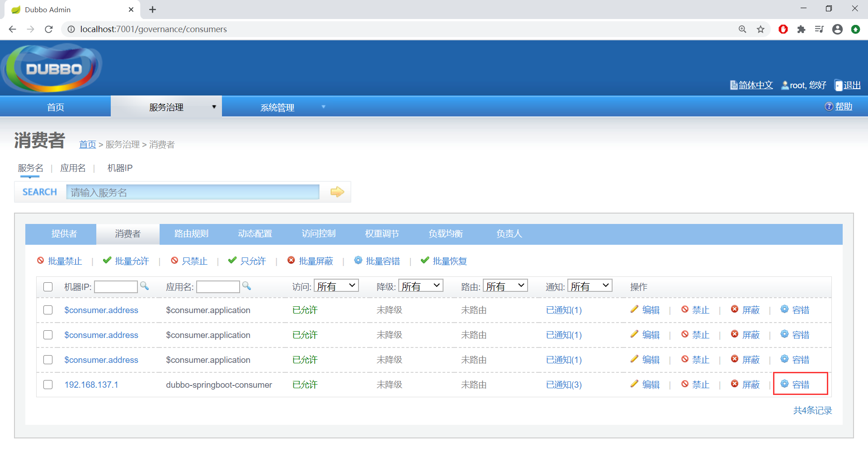
Task: Click the red Opera-style extension icon
Action: pyautogui.click(x=783, y=29)
